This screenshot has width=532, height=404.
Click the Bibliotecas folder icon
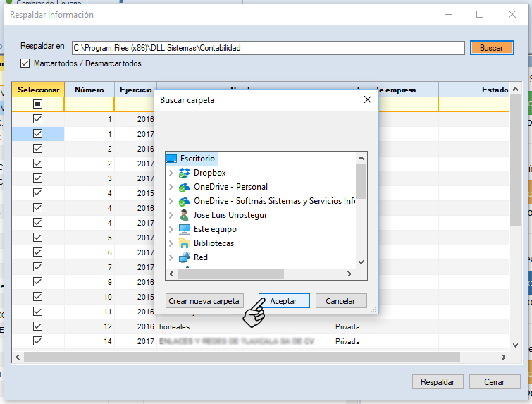click(185, 243)
